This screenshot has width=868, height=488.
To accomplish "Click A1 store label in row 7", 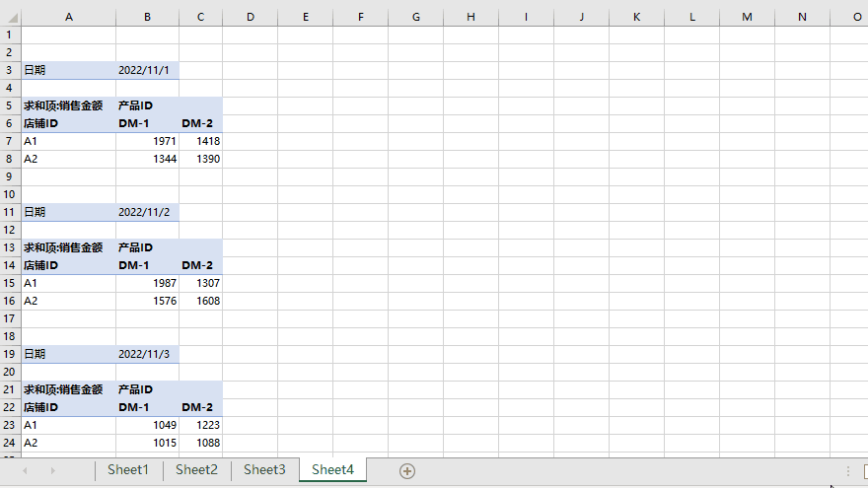I will pos(69,141).
